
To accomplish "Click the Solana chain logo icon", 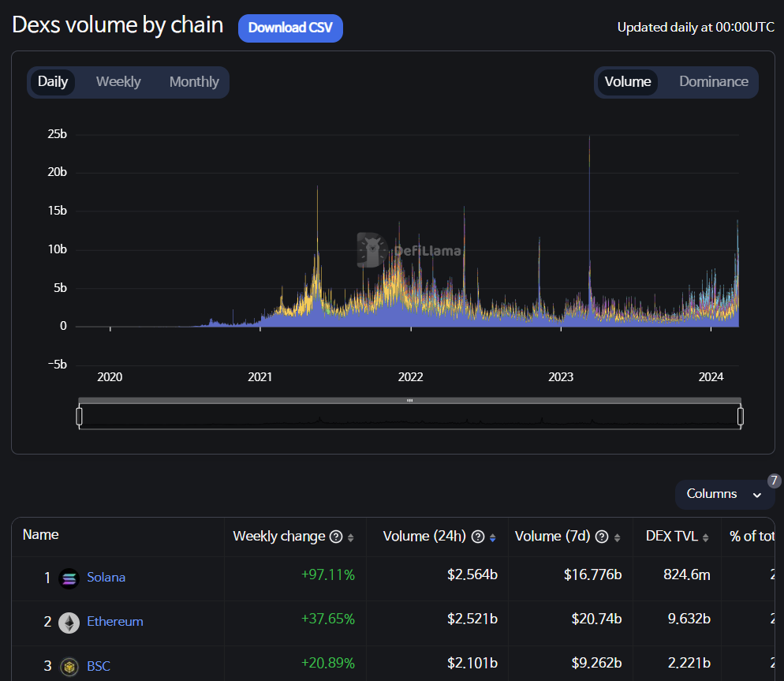I will (x=69, y=578).
